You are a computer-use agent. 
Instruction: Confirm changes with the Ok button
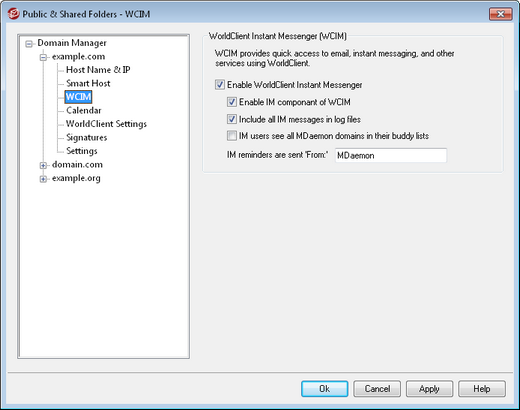click(x=324, y=389)
